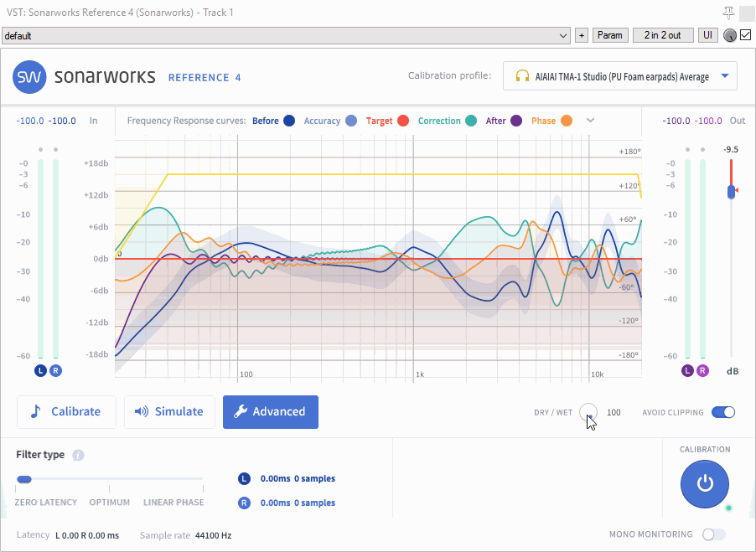The height and width of the screenshot is (552, 756).
Task: Toggle the Before curve visibility dot
Action: pos(289,121)
